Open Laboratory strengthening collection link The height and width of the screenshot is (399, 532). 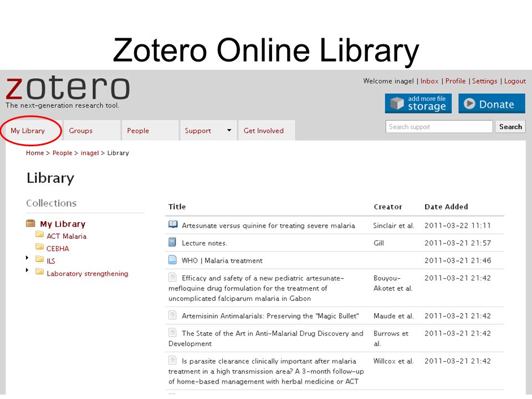[x=88, y=273]
